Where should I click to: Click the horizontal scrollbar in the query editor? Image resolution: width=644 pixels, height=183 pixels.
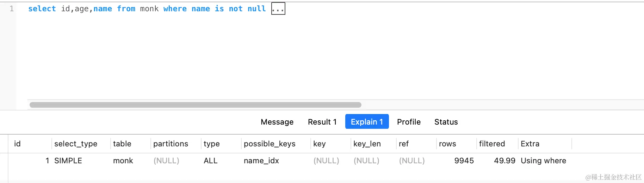pyautogui.click(x=196, y=105)
